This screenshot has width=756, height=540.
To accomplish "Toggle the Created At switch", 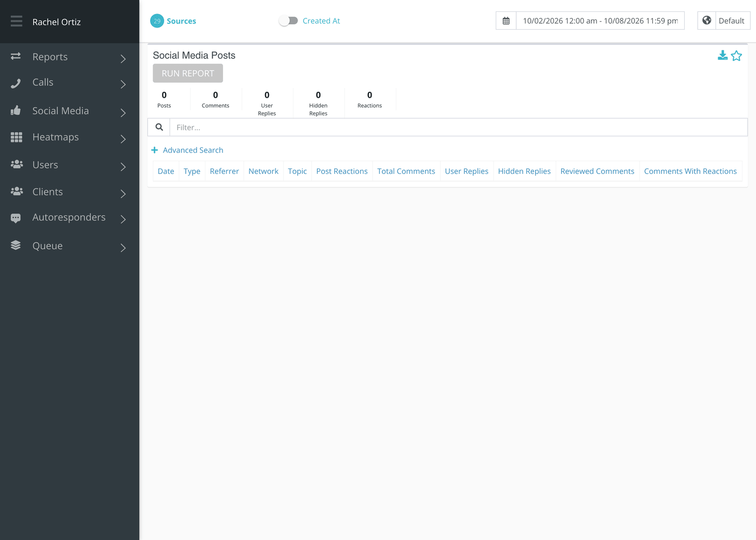I will click(288, 21).
